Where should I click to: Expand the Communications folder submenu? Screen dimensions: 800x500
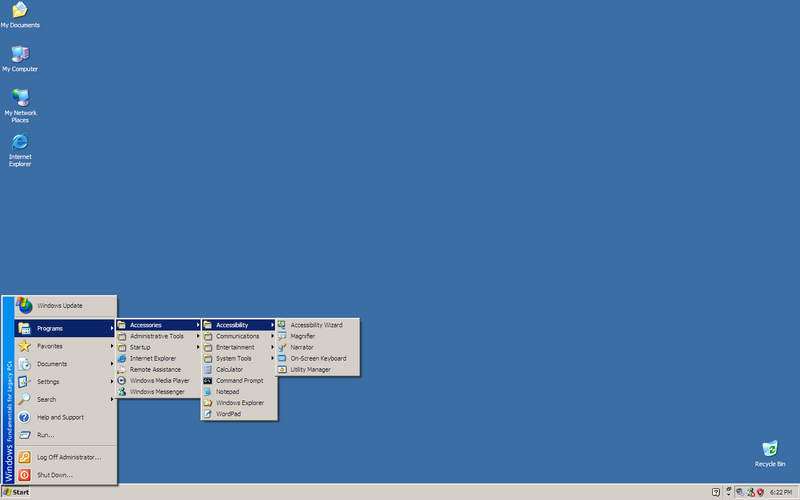[x=239, y=336]
